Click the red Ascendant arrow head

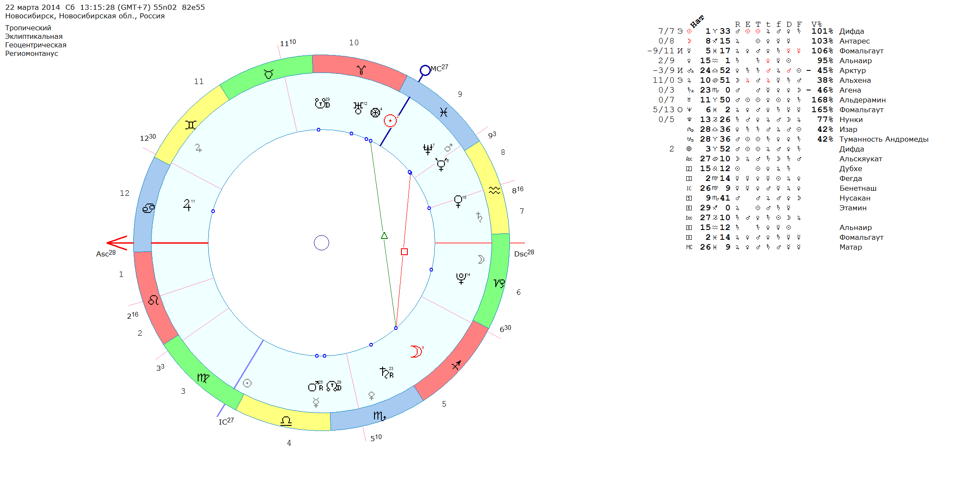pos(117,243)
